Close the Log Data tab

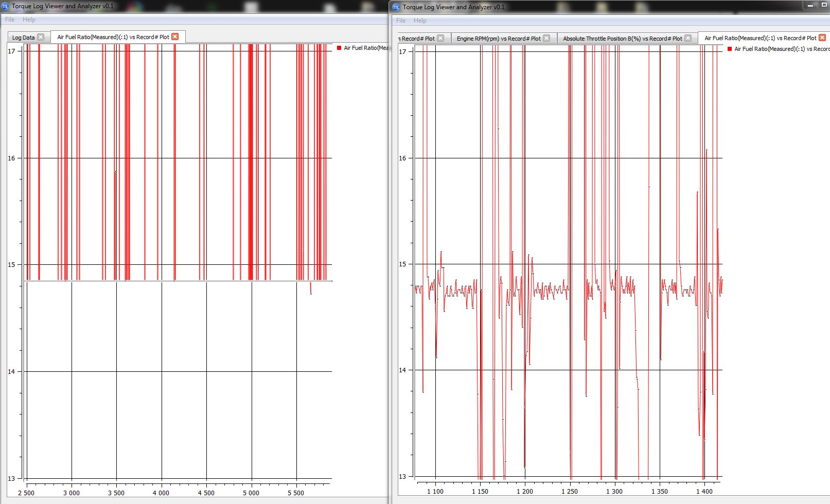tap(41, 37)
